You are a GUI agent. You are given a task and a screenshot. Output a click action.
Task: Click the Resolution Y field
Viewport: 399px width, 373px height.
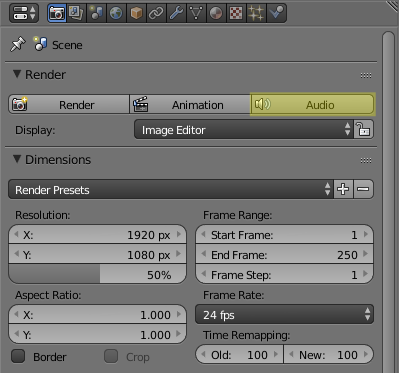(x=97, y=255)
